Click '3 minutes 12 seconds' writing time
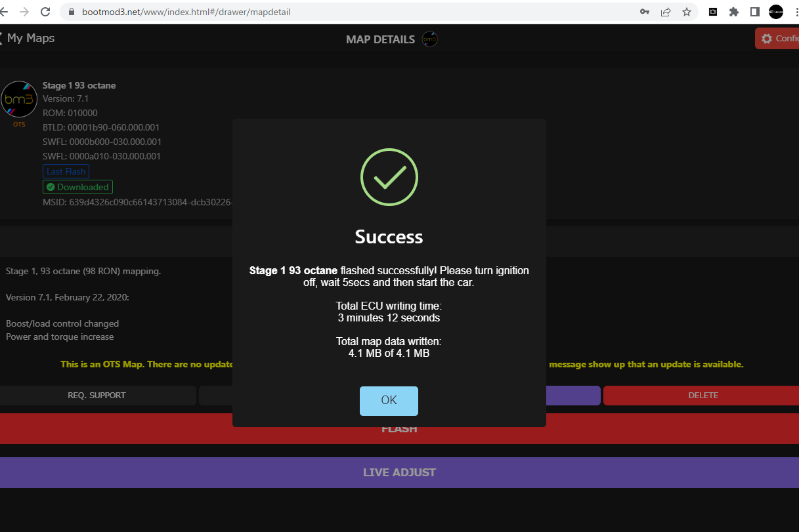This screenshot has height=532, width=799. pos(389,317)
